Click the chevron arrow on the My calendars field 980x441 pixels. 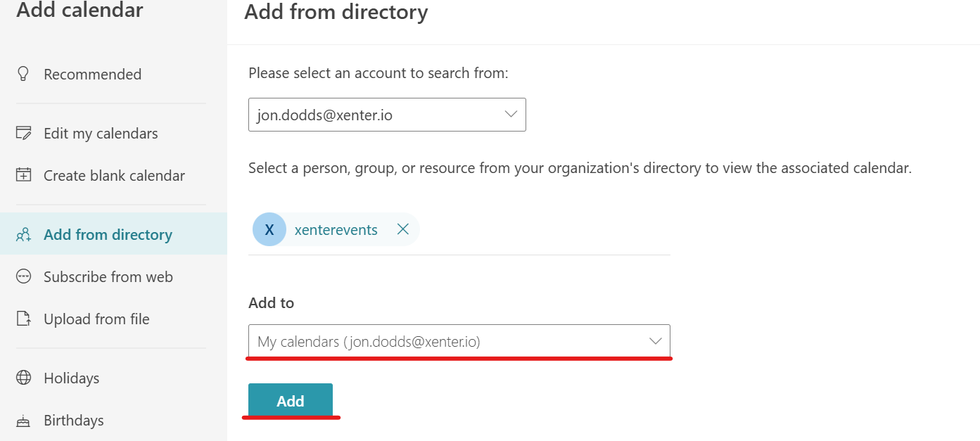655,341
